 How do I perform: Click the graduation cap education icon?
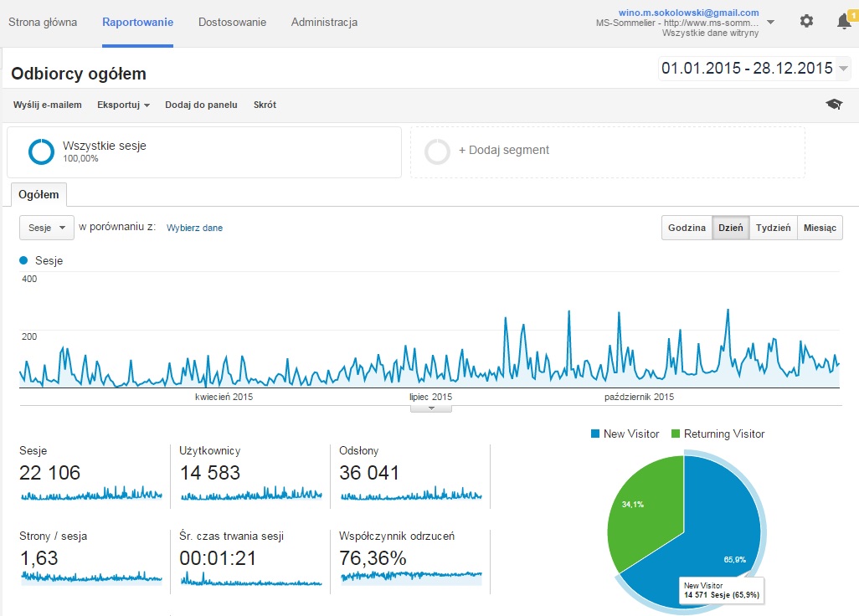(834, 104)
